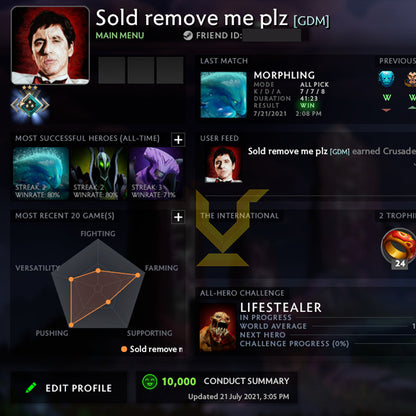Open Edit Profile button
Screen dimensions: 416x416
pos(69,388)
